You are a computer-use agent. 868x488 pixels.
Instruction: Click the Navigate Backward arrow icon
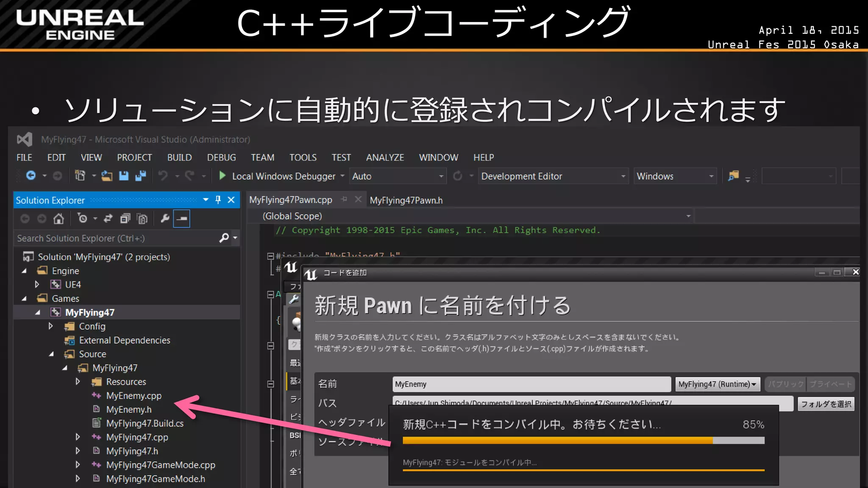(31, 175)
